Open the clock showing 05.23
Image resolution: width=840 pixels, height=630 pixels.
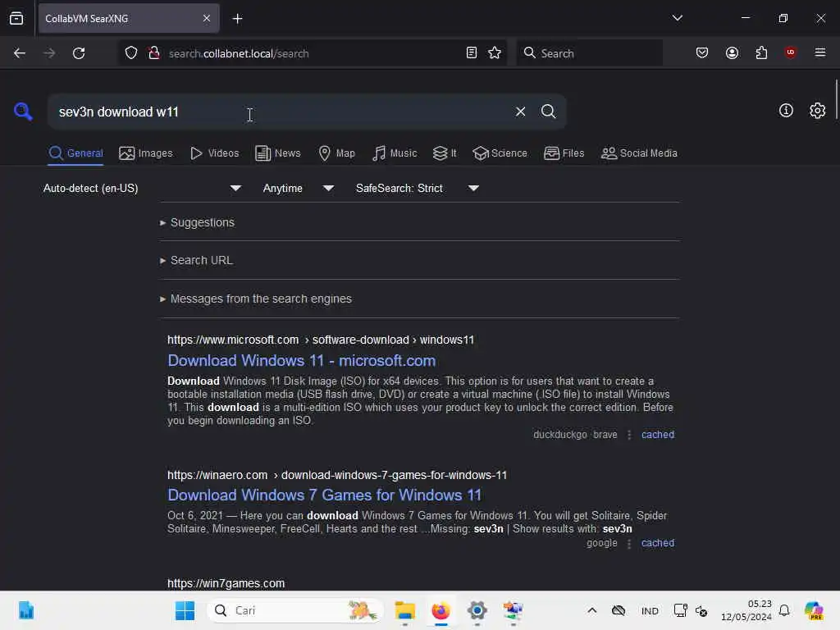(x=746, y=610)
